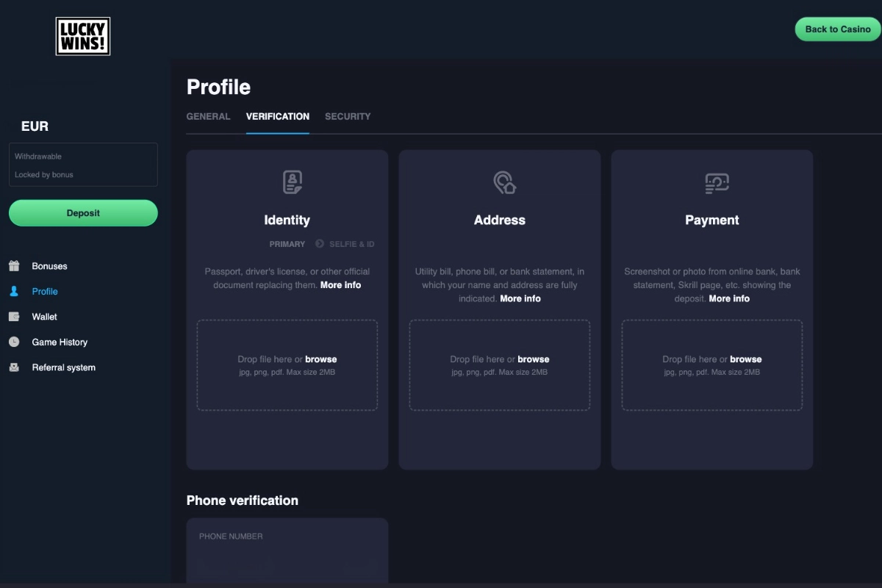Click browse in the Identity upload box

[321, 359]
